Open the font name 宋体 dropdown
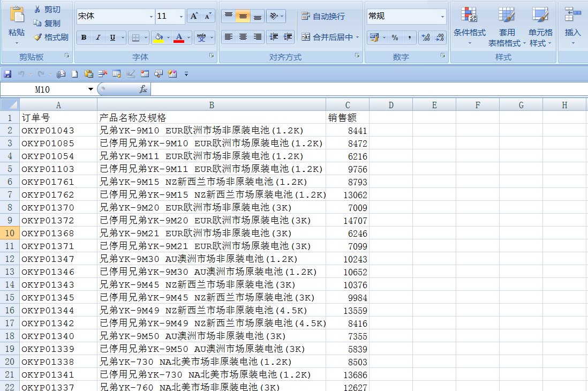 click(151, 17)
